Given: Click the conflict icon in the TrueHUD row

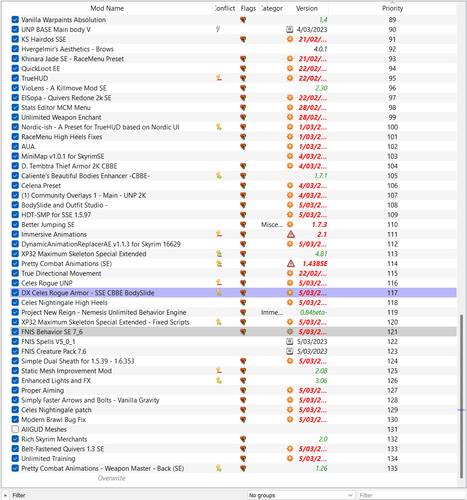Looking at the screenshot, I should click(x=219, y=78).
